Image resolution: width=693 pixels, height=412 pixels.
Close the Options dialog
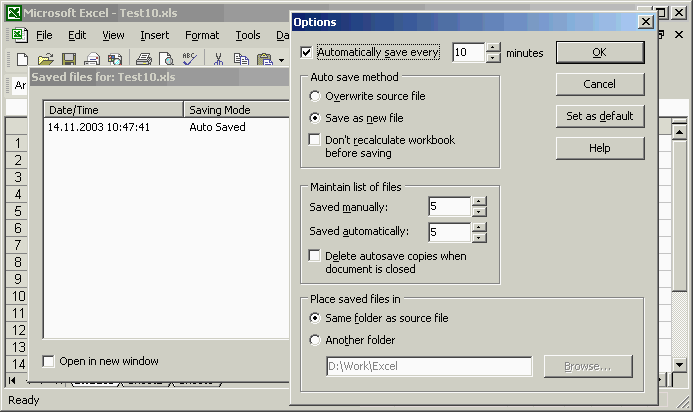pos(646,22)
